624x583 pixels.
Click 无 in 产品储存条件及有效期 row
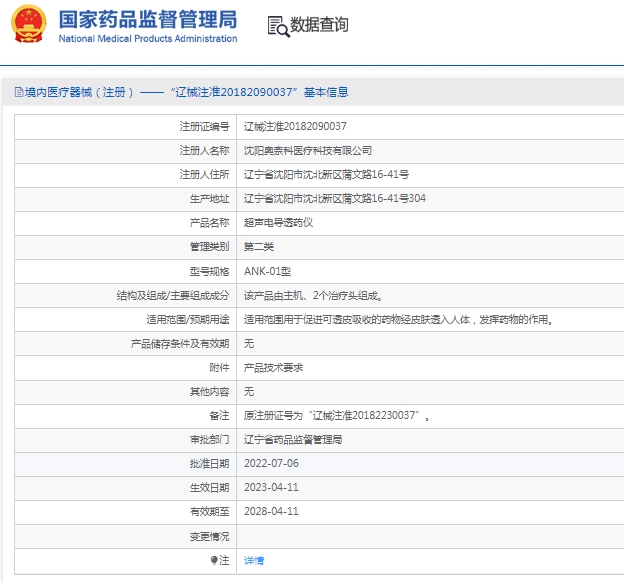pos(249,343)
